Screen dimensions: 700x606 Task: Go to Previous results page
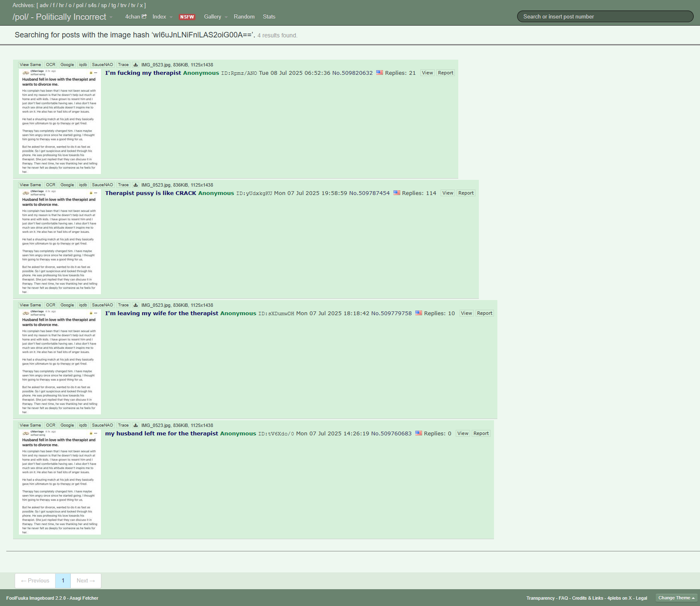click(35, 581)
